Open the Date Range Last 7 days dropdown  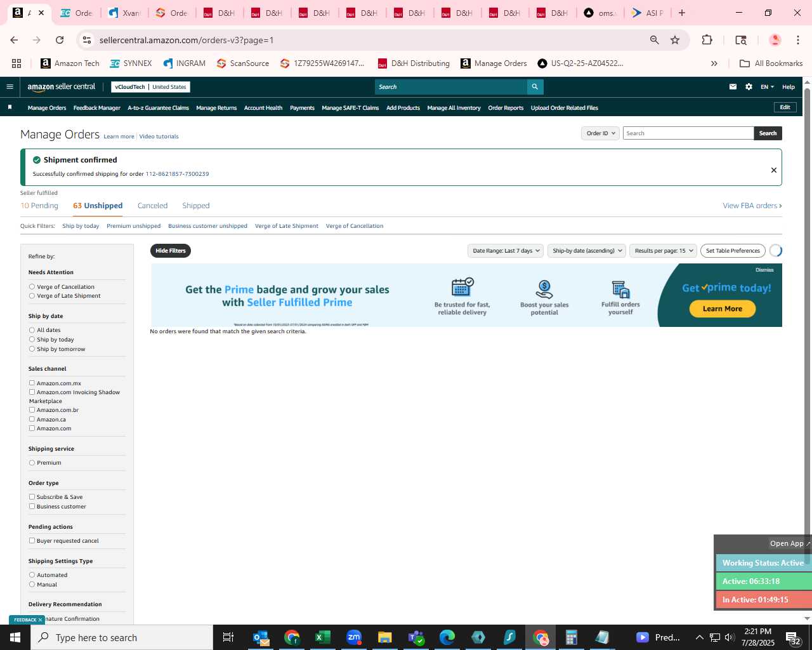pos(506,251)
